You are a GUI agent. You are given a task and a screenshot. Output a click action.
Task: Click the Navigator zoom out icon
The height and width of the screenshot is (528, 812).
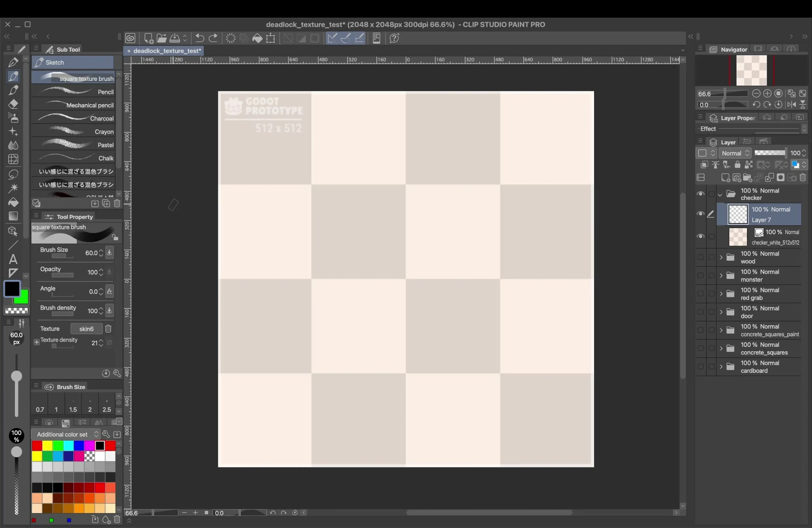click(756, 93)
